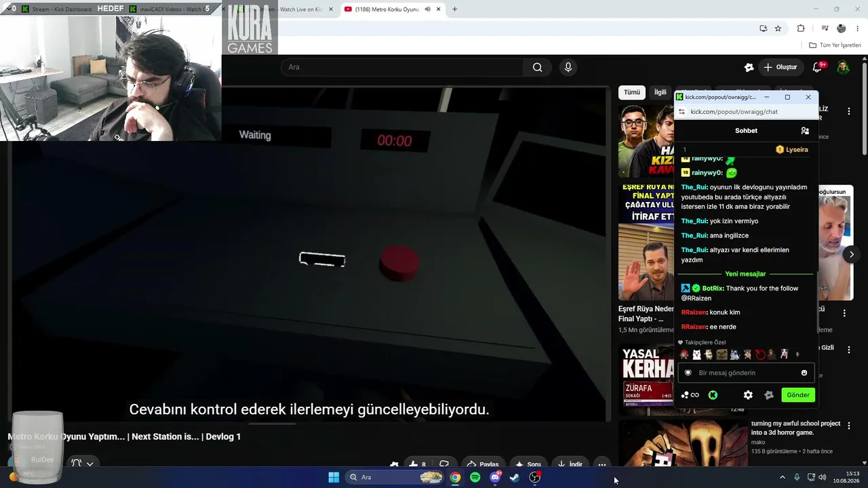Image resolution: width=868 pixels, height=488 pixels.
Task: Click the Windows taskbar Ara search box
Action: coord(395,477)
